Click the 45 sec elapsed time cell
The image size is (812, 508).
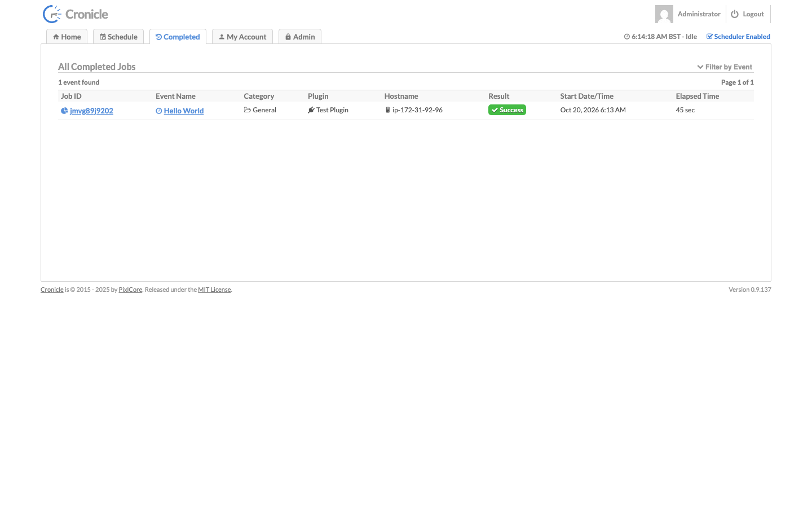(685, 110)
